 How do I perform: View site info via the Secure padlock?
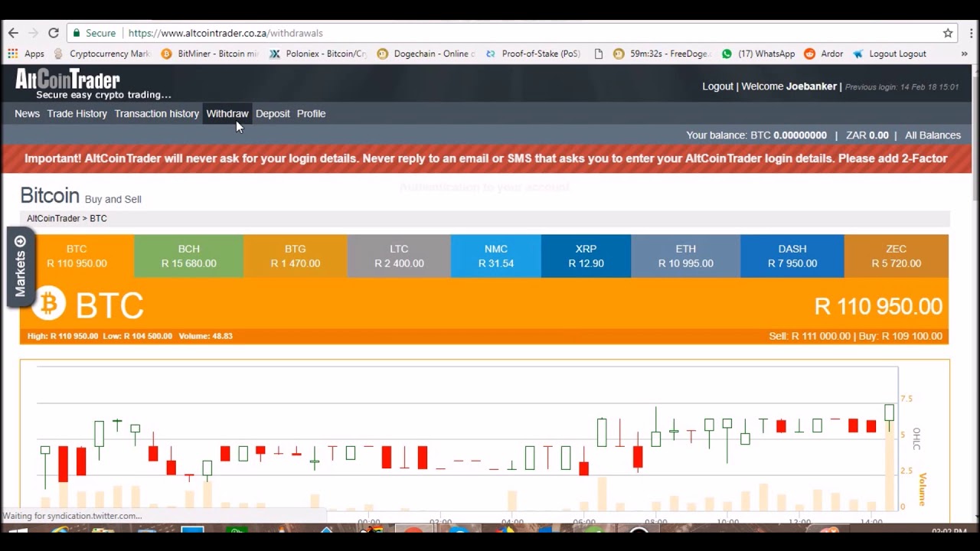click(x=93, y=33)
